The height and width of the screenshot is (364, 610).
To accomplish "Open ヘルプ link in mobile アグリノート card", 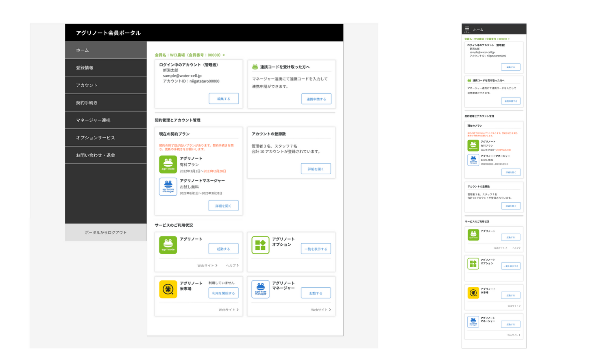I will (x=516, y=248).
